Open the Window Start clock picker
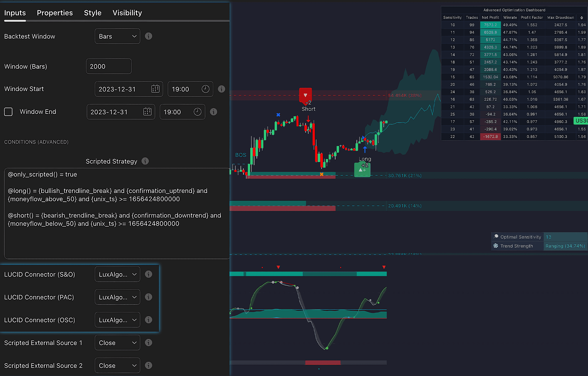 (205, 89)
